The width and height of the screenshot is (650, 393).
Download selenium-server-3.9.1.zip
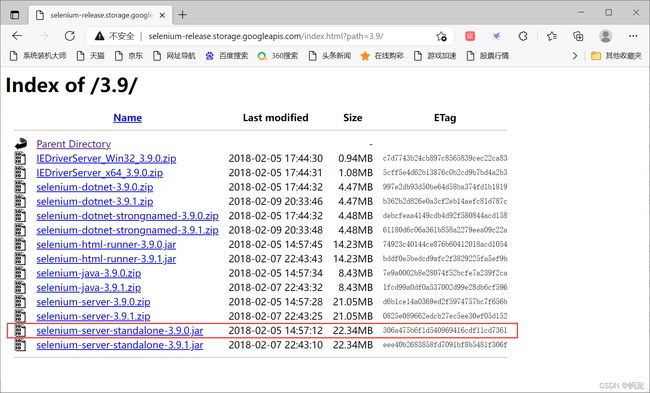point(93,316)
